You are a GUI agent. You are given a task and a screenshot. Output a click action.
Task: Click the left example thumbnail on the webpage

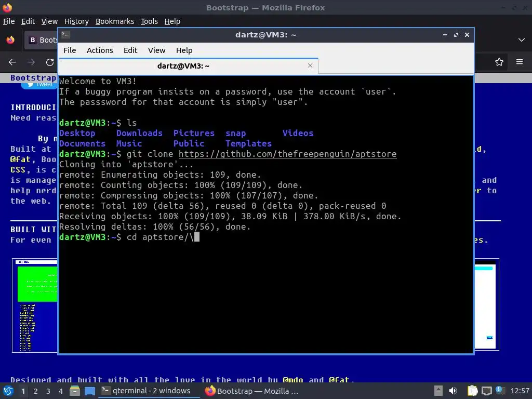click(35, 305)
